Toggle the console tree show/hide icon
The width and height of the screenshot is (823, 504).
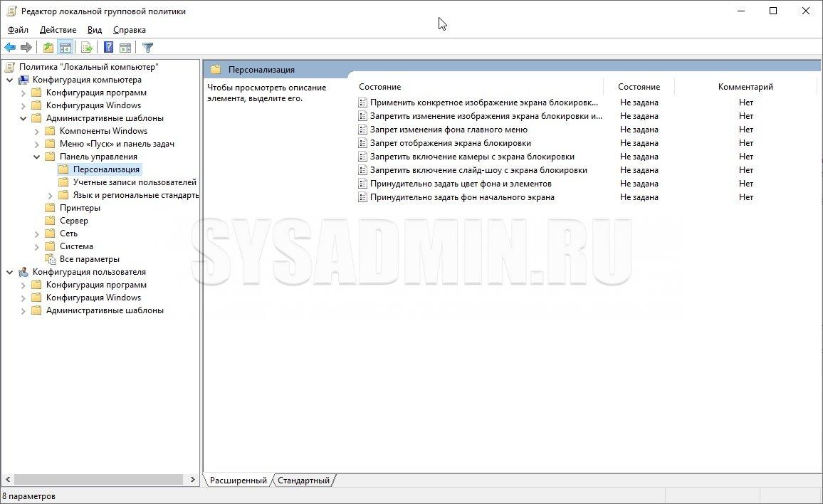coord(65,48)
